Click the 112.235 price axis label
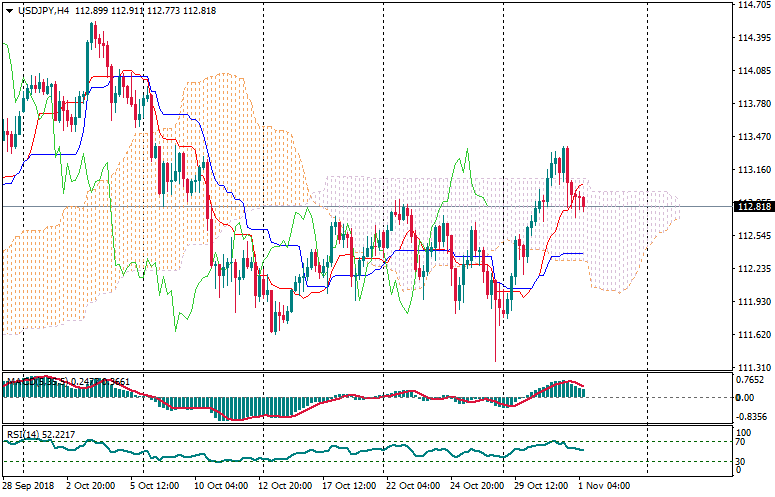 [752, 269]
